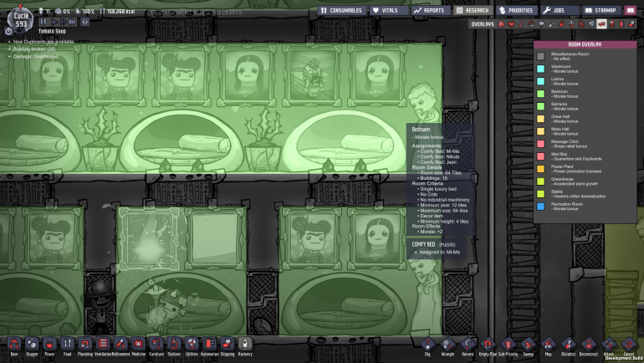The image size is (644, 363).
Task: Open the Vitals menu
Action: (x=389, y=11)
